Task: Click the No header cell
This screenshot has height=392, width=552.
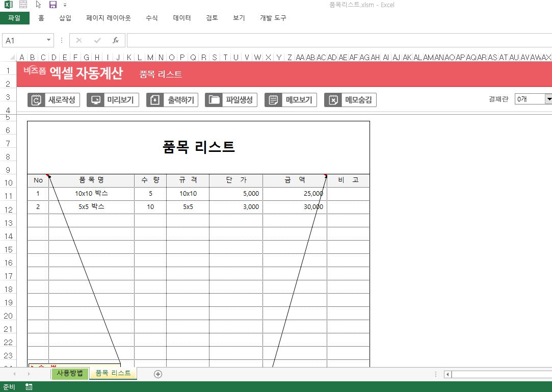Action: click(x=38, y=180)
